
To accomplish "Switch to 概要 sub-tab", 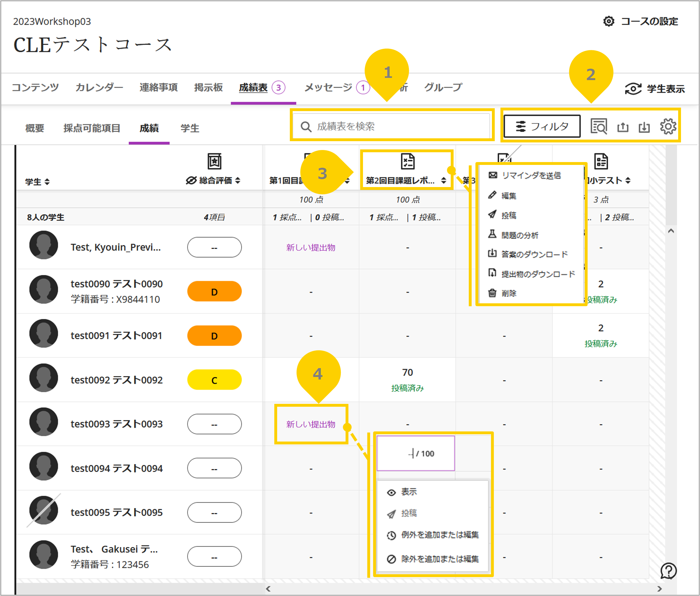I will [35, 128].
